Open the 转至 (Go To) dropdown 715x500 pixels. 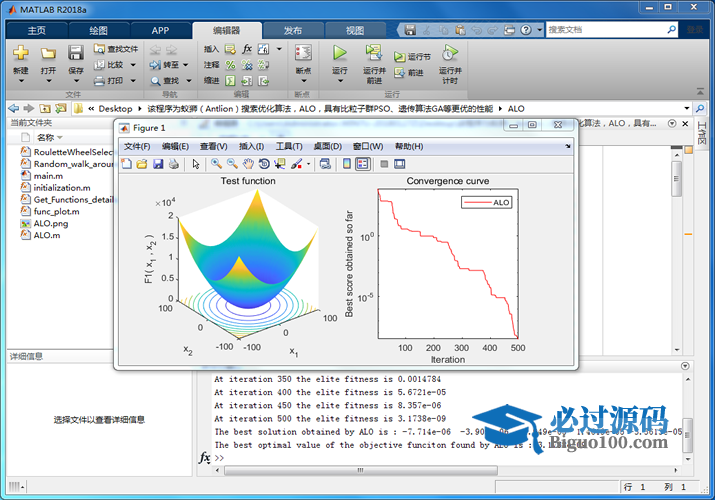(x=186, y=65)
